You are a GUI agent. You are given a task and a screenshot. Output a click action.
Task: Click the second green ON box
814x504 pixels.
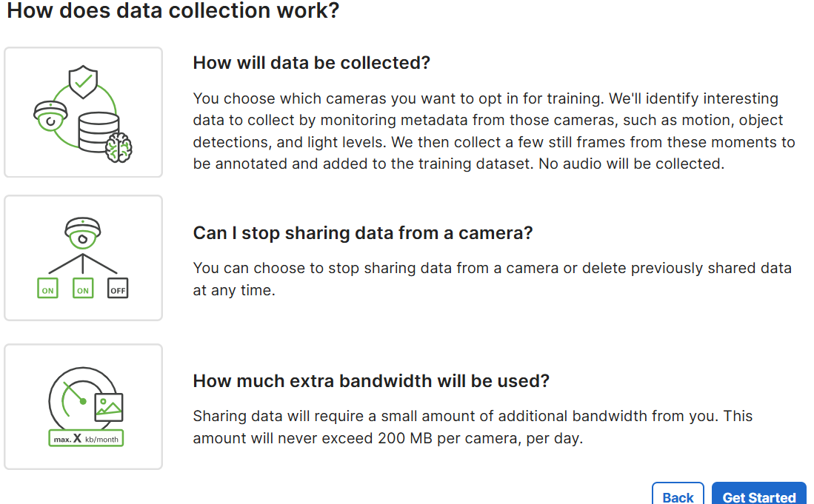[83, 289]
